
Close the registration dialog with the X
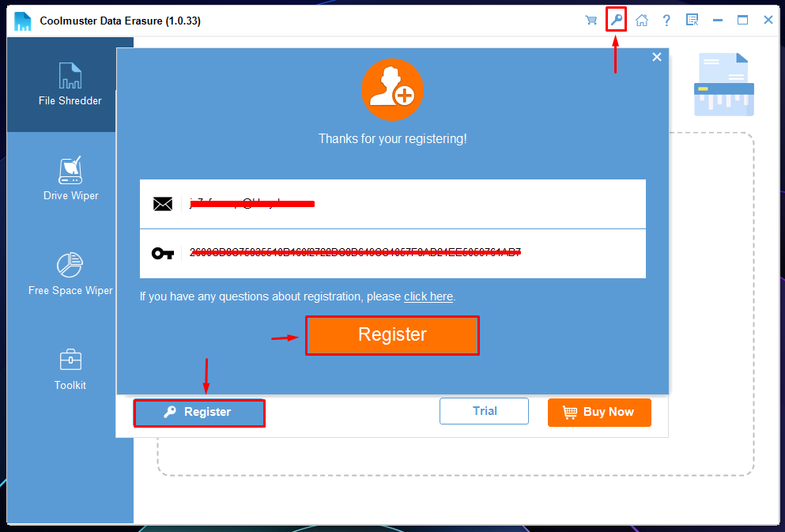pyautogui.click(x=657, y=57)
